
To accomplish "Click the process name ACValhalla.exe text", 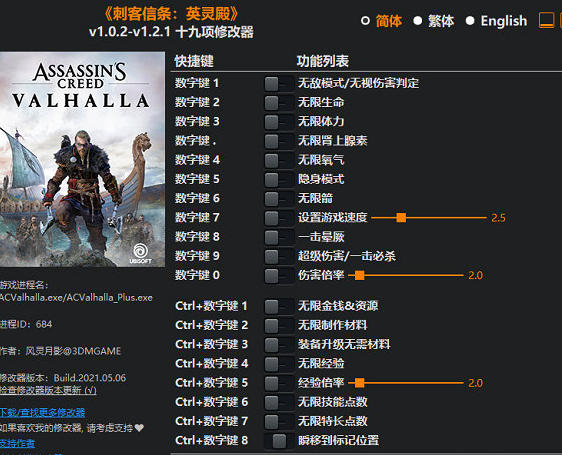I will pos(76,298).
